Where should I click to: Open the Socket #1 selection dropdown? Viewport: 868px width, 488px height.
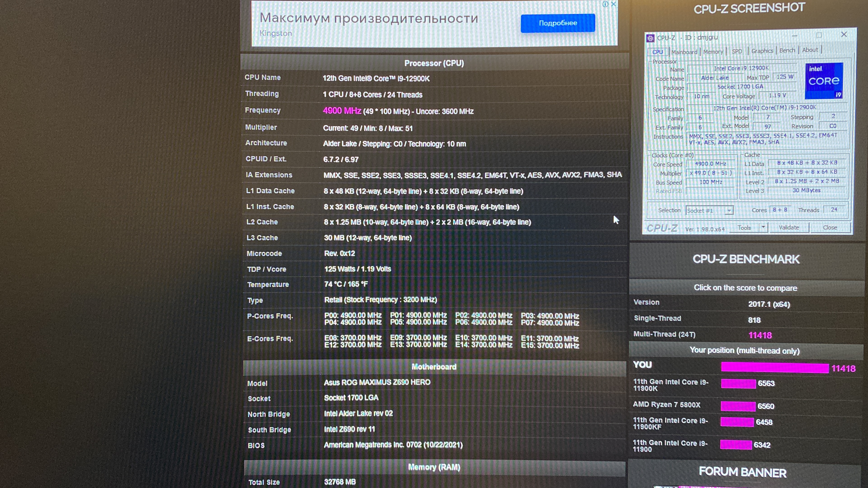tap(729, 211)
